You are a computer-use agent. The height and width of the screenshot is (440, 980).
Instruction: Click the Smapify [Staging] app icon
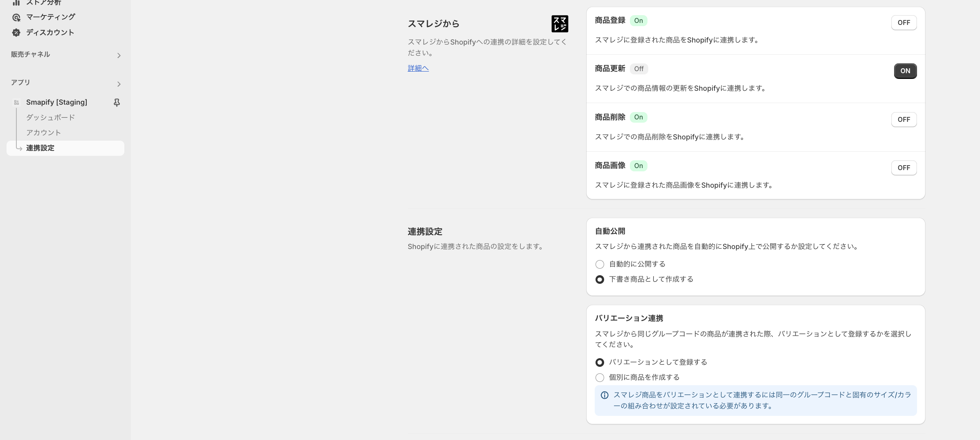pos(16,102)
